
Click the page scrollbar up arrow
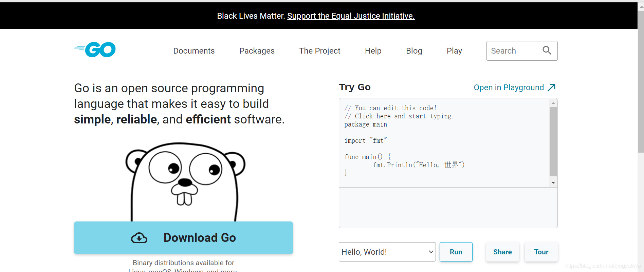641,6
